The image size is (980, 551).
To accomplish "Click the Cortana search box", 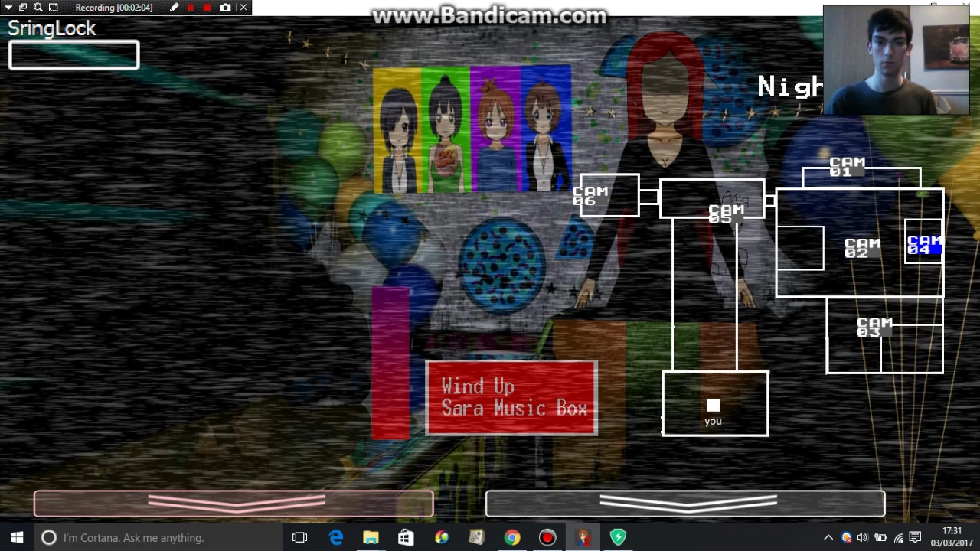I will click(x=158, y=537).
